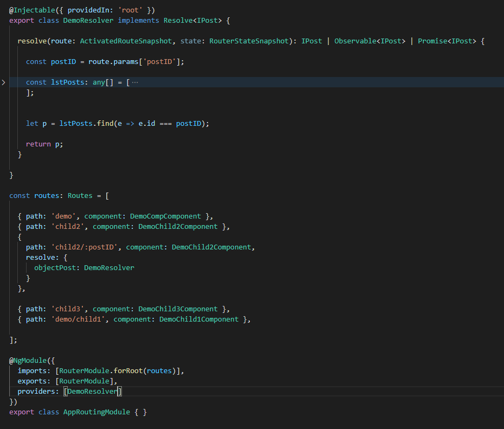Click 'DemoResolver' in the class declaration
504x429 pixels.
[88, 21]
